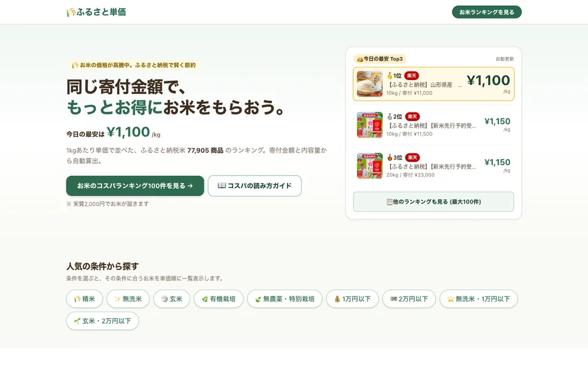588x368 pixels.
Task: Select 無農薬・特別栽培 filter chip
Action: pos(284,299)
